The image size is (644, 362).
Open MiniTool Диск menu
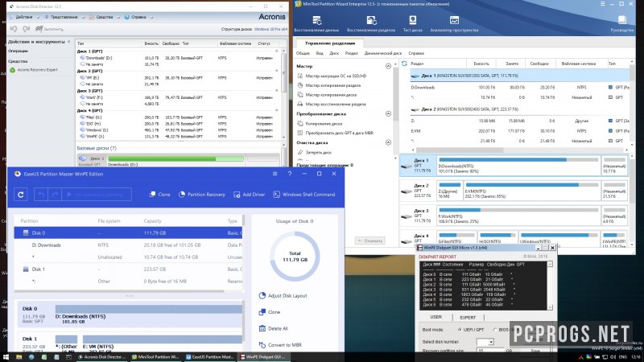point(334,53)
